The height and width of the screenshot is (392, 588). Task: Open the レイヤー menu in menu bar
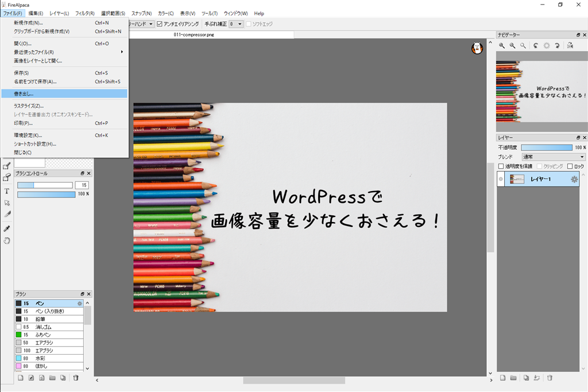click(x=59, y=14)
